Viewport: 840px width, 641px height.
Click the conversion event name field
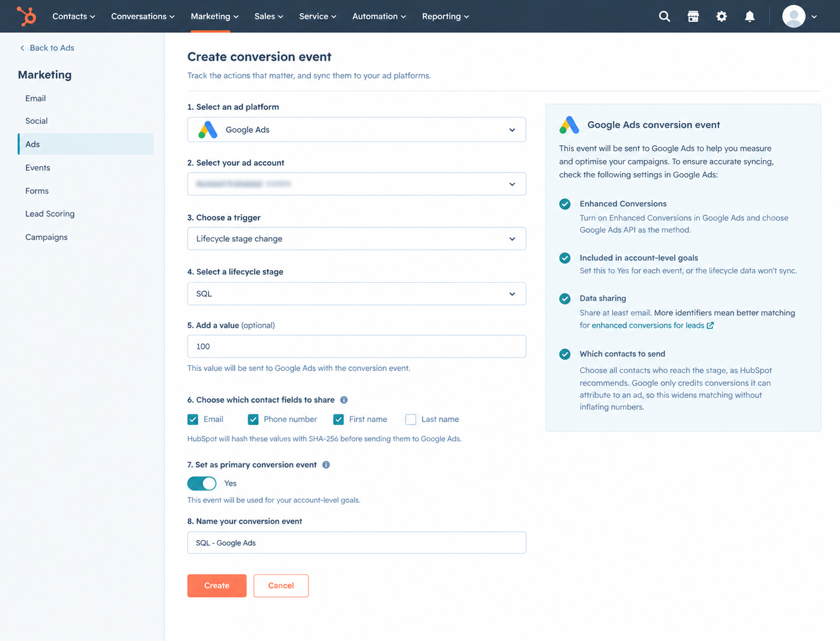357,543
